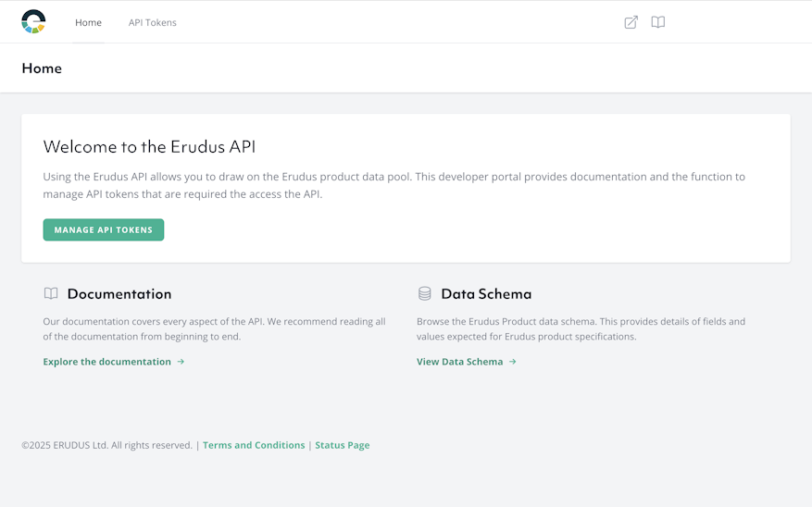Image resolution: width=812 pixels, height=507 pixels.
Task: Click the Documentation section heading
Action: (119, 294)
